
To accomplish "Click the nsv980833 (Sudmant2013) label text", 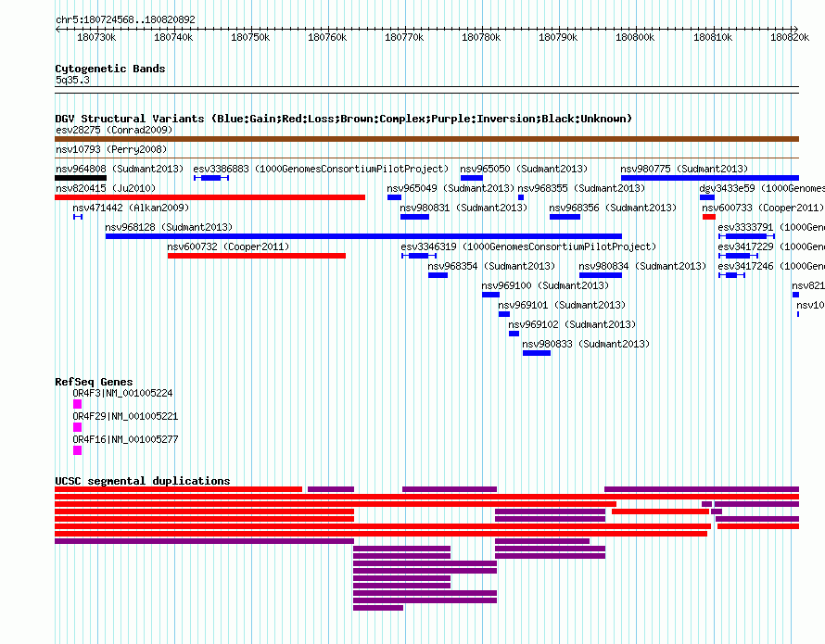I will (x=586, y=344).
